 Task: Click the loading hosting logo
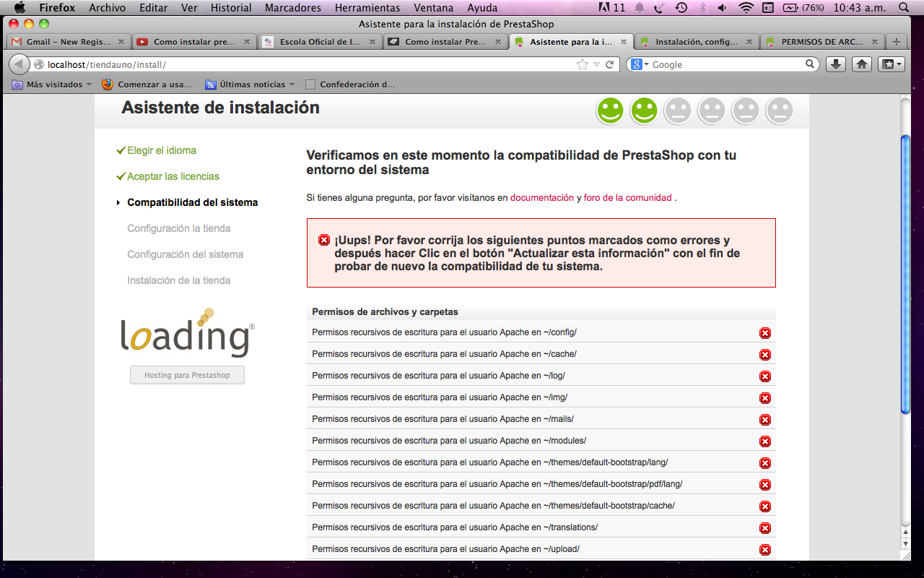(x=187, y=332)
